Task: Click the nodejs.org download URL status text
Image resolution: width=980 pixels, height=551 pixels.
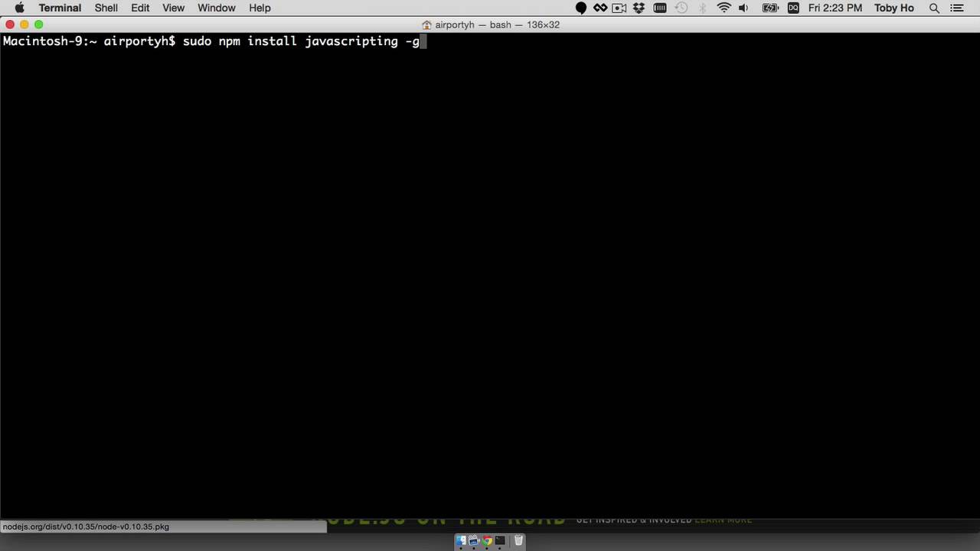Action: click(x=86, y=527)
